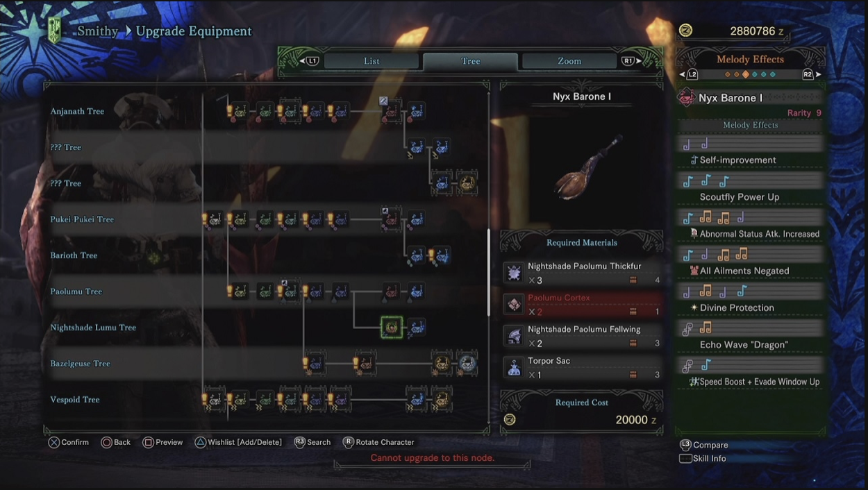Click the R1 arrow to go to next tab
Screen dimensions: 868x490
pyautogui.click(x=631, y=61)
